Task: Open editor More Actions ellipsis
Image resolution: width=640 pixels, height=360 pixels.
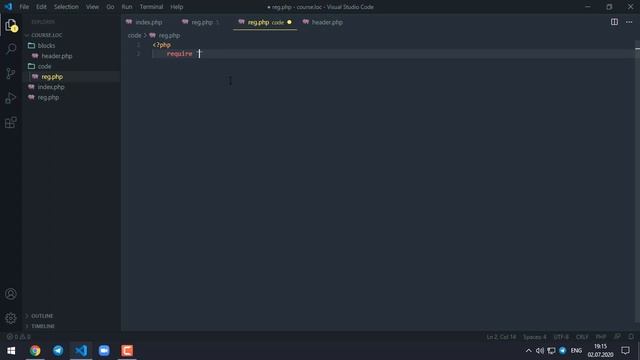Action: point(629,22)
